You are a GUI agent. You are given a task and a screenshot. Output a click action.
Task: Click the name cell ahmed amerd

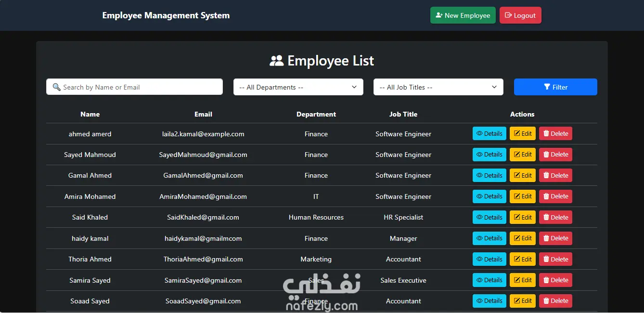[90, 134]
